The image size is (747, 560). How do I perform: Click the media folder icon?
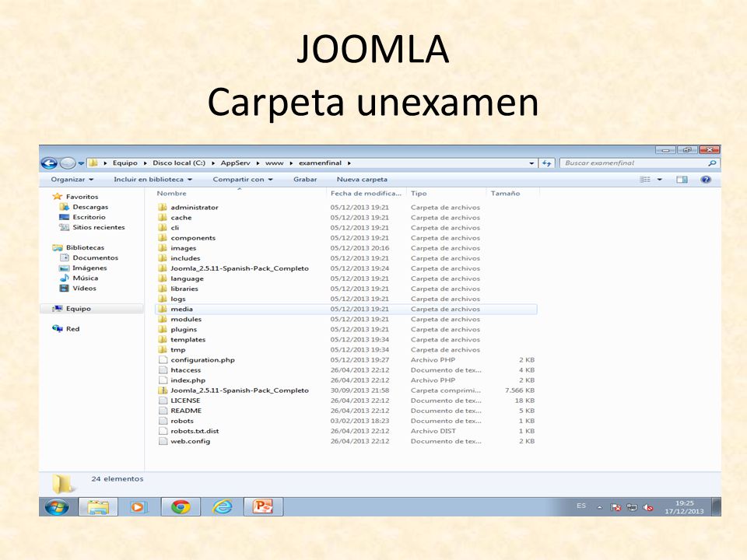[x=163, y=309]
